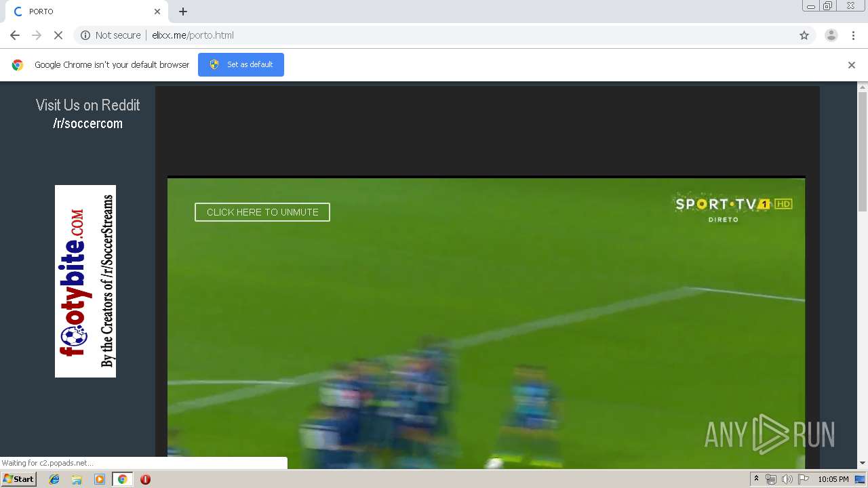868x488 pixels.
Task: Click the scrollbar up arrow
Action: pos(863,87)
